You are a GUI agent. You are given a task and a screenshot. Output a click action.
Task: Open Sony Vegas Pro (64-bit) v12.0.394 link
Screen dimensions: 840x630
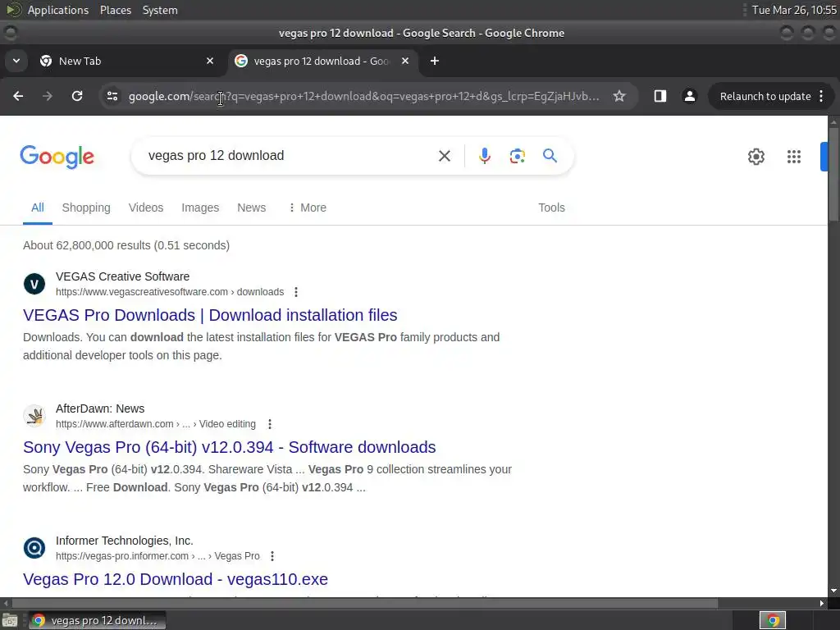(x=230, y=447)
